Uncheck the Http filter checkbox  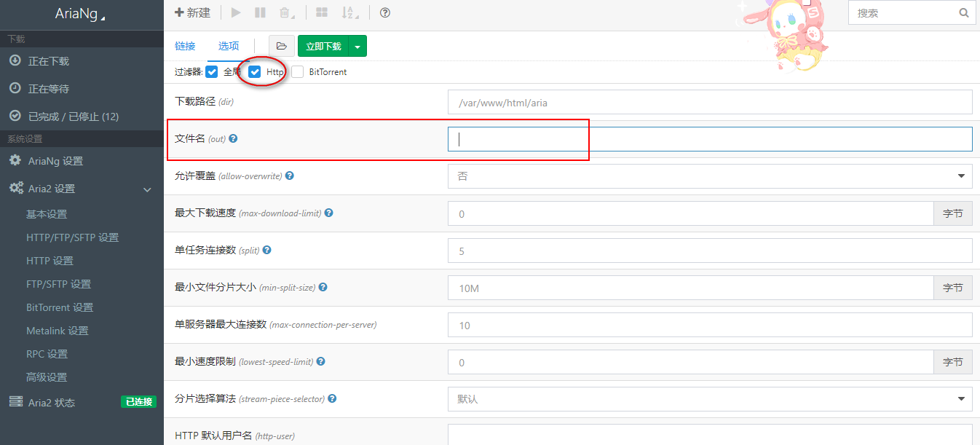point(255,72)
